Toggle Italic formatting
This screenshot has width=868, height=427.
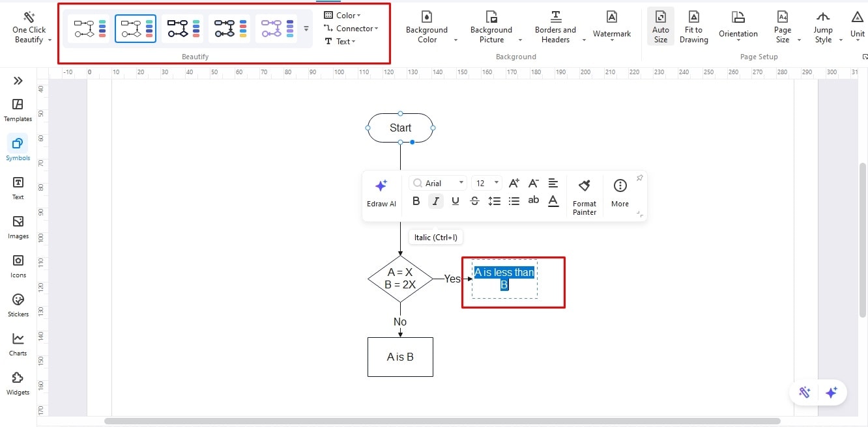(x=436, y=201)
